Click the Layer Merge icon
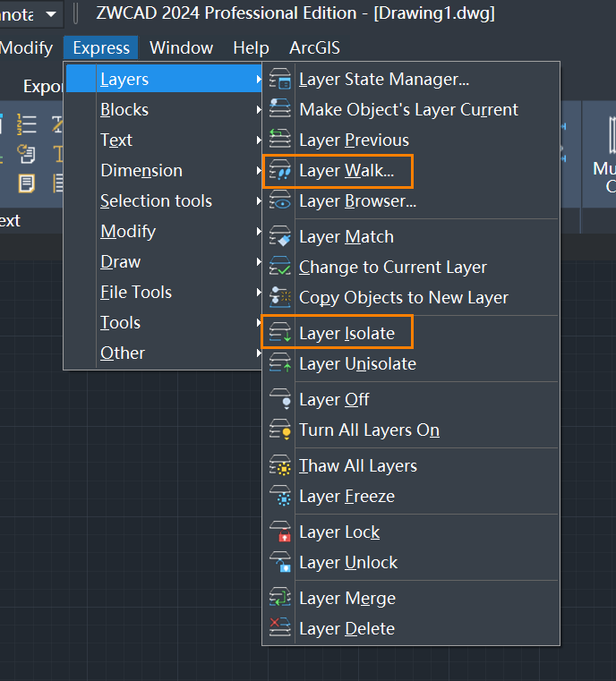Viewport: 616px width, 681px height. coord(279,598)
